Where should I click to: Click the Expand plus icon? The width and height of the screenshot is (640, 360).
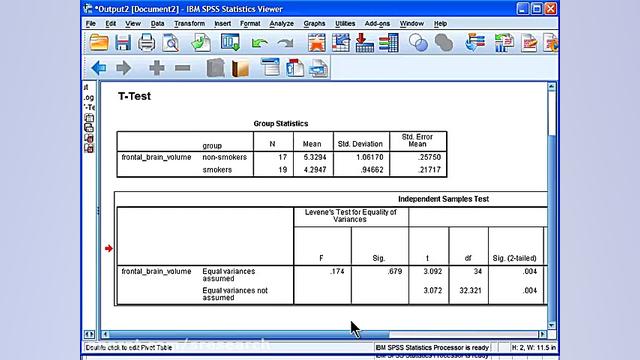[157, 68]
